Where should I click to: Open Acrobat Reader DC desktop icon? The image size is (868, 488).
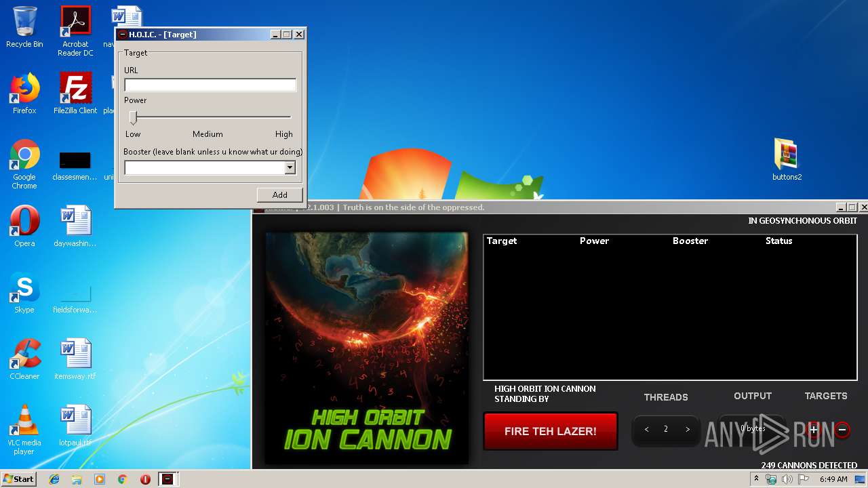tap(75, 31)
